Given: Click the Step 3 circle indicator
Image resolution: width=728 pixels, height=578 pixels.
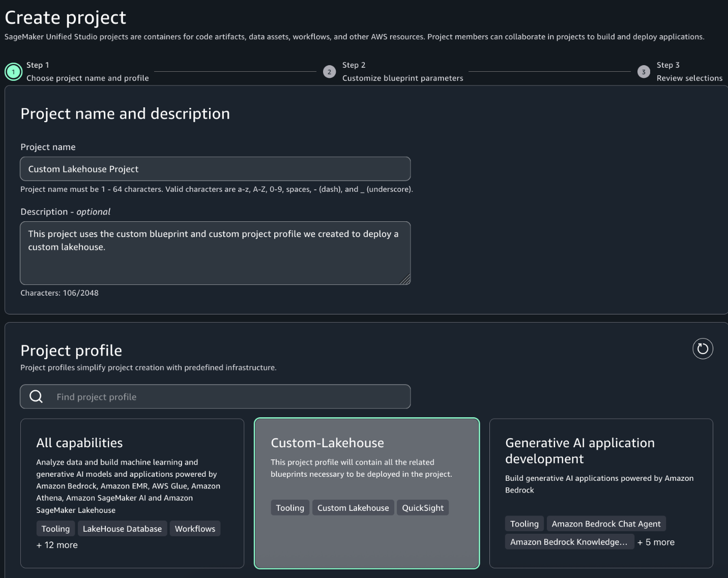Looking at the screenshot, I should click(644, 72).
